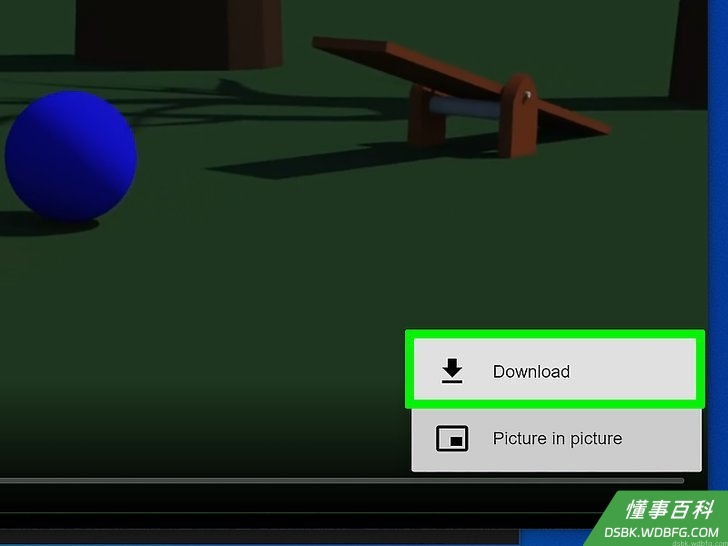728x546 pixels.
Task: Click the download arrow icon
Action: point(452,371)
